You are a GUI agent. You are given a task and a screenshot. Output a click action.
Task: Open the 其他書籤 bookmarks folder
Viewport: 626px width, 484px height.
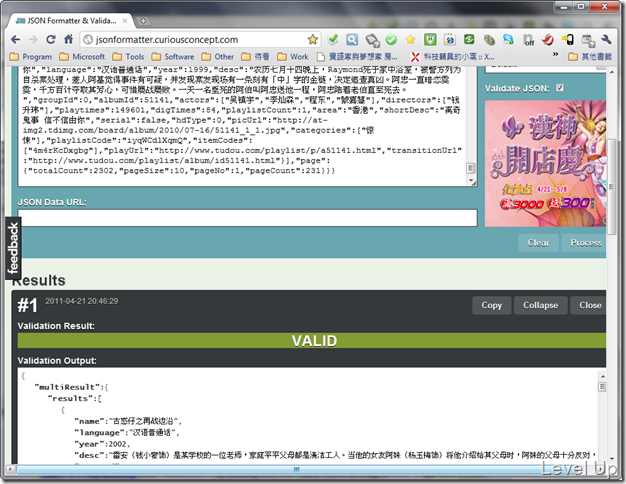pos(590,57)
